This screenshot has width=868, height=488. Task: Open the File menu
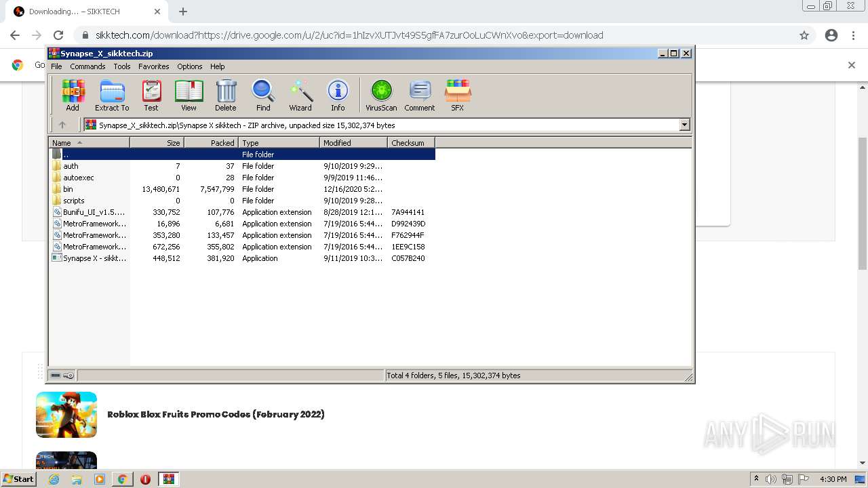[x=56, y=66]
